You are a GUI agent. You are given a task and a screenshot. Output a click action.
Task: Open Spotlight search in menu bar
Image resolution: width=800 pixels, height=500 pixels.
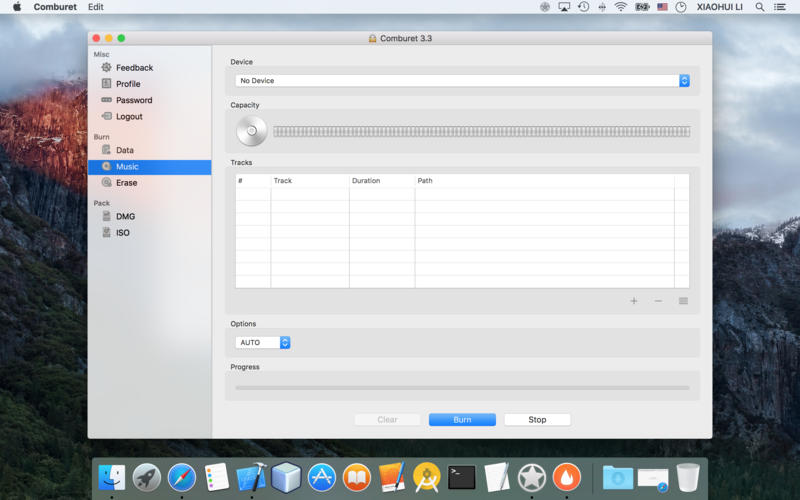(x=760, y=7)
